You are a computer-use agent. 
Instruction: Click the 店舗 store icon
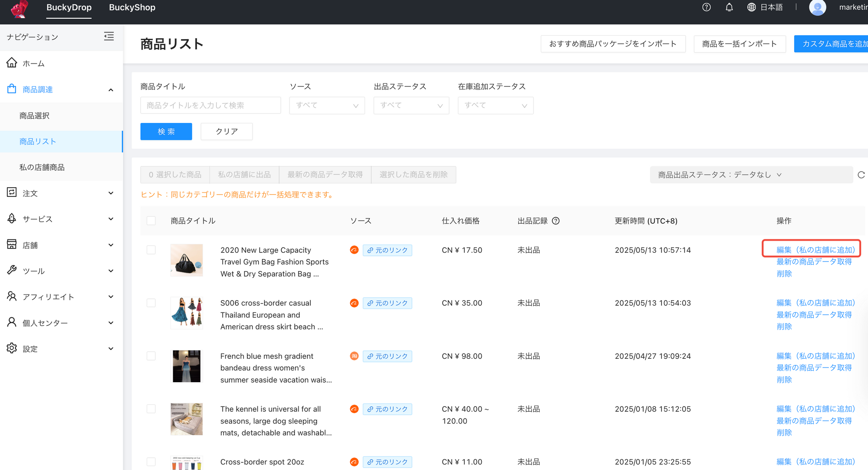point(12,245)
